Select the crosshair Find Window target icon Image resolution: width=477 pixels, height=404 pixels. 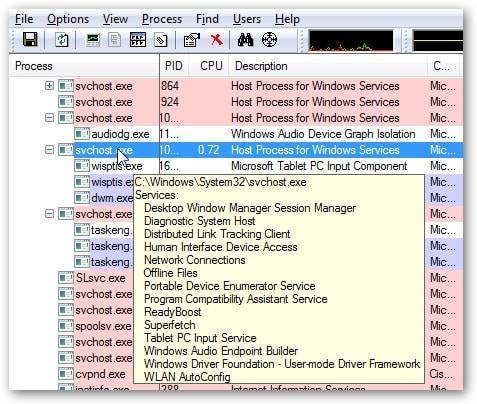(x=269, y=40)
